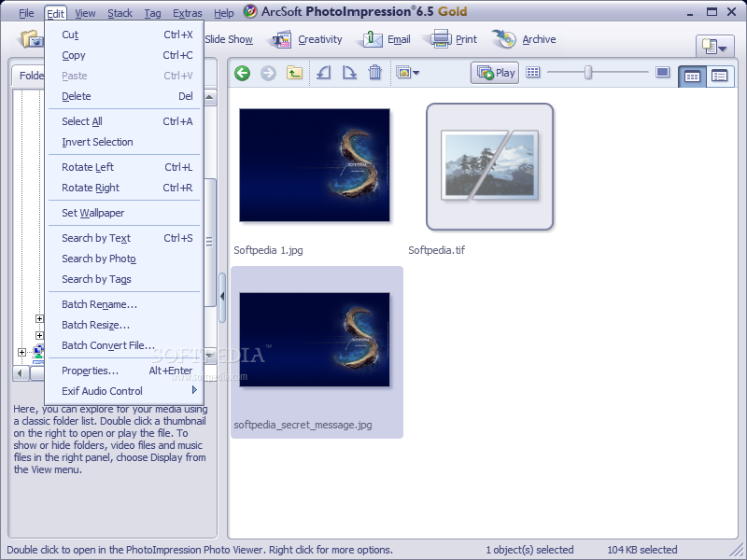
Task: Click the trash can delete icon
Action: click(x=375, y=73)
